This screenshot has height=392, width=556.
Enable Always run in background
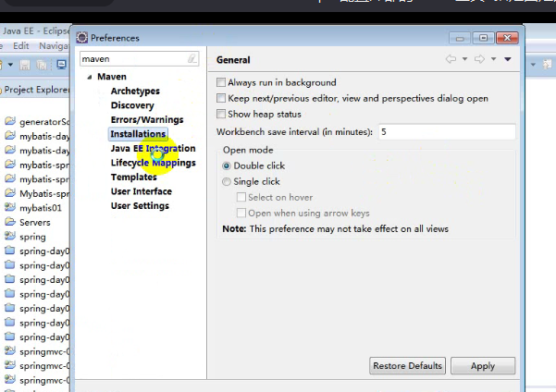point(221,82)
